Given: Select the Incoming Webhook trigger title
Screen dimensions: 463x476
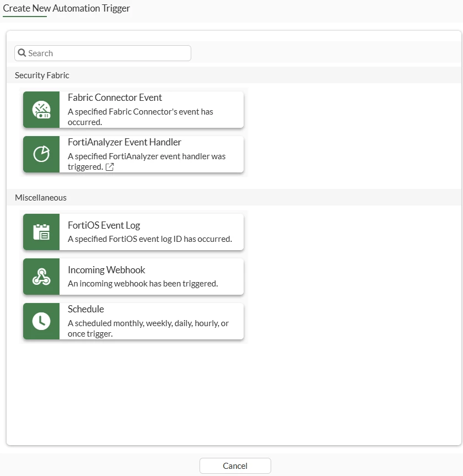Looking at the screenshot, I should (x=106, y=270).
